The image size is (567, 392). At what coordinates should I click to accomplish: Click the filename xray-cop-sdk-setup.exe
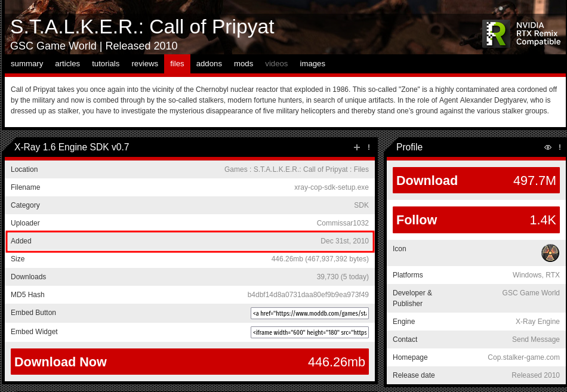coord(331,187)
